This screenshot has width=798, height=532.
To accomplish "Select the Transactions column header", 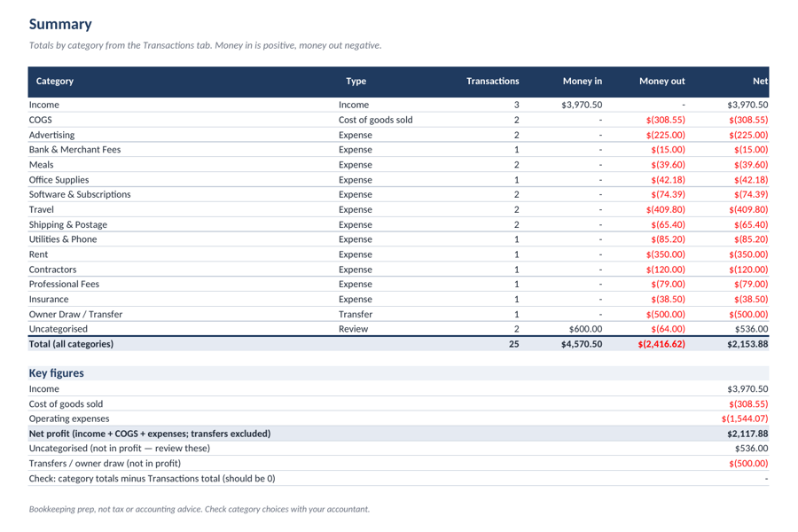I will pyautogui.click(x=492, y=81).
